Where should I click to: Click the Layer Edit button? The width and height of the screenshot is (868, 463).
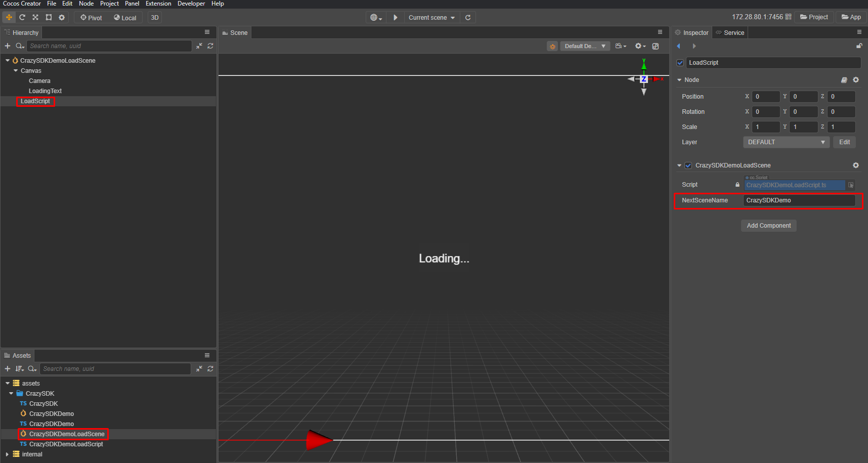click(x=844, y=142)
